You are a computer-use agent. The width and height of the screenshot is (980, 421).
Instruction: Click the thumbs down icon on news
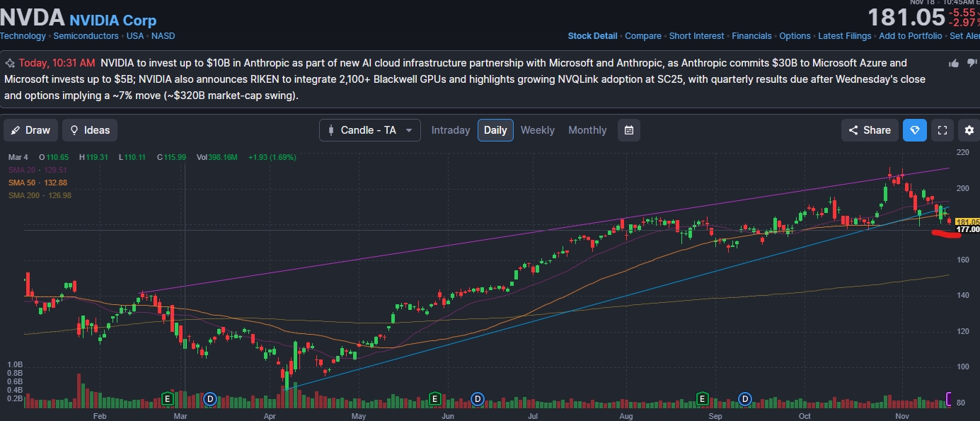pos(970,64)
